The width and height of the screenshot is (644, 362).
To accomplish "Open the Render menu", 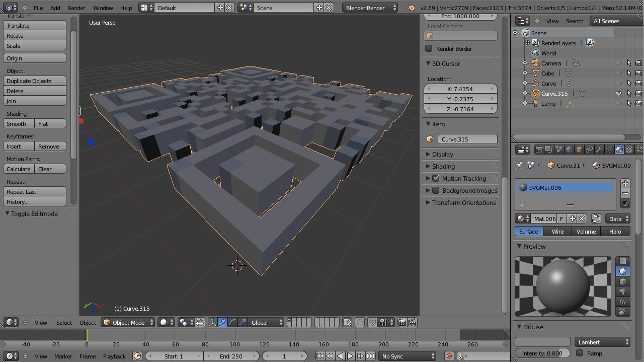I will point(76,8).
